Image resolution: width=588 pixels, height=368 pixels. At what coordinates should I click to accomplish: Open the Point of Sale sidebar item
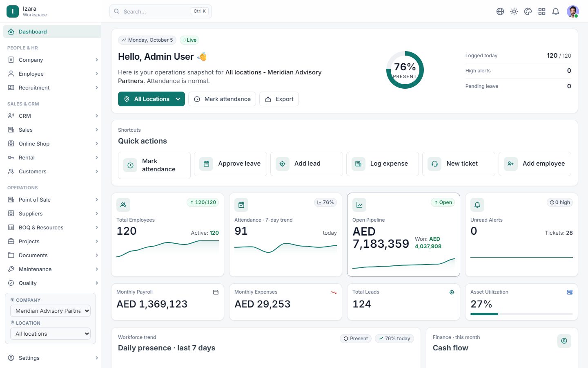pos(52,200)
